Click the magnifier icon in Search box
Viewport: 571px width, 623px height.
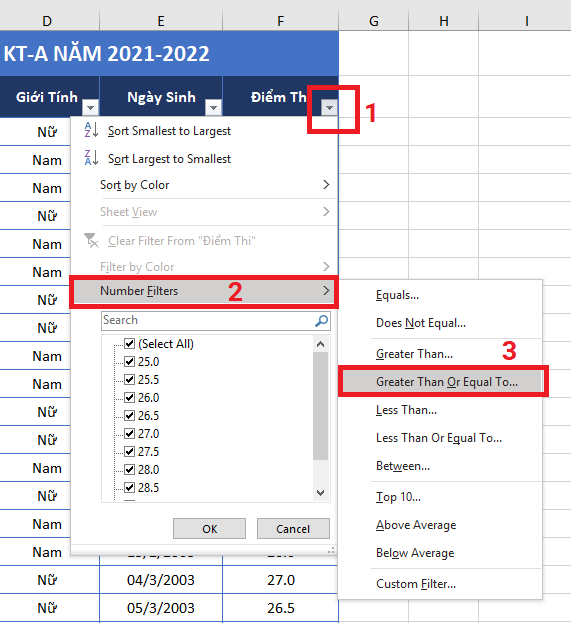point(321,321)
